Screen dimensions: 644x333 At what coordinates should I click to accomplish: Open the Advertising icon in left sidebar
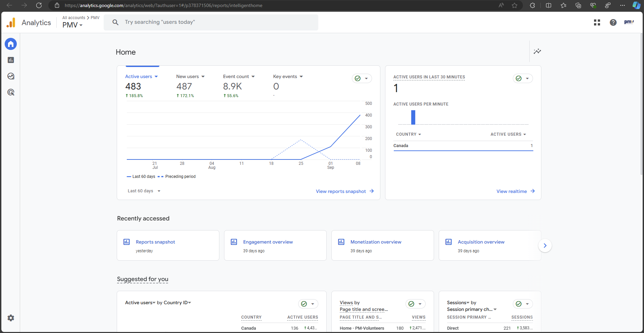(x=11, y=92)
